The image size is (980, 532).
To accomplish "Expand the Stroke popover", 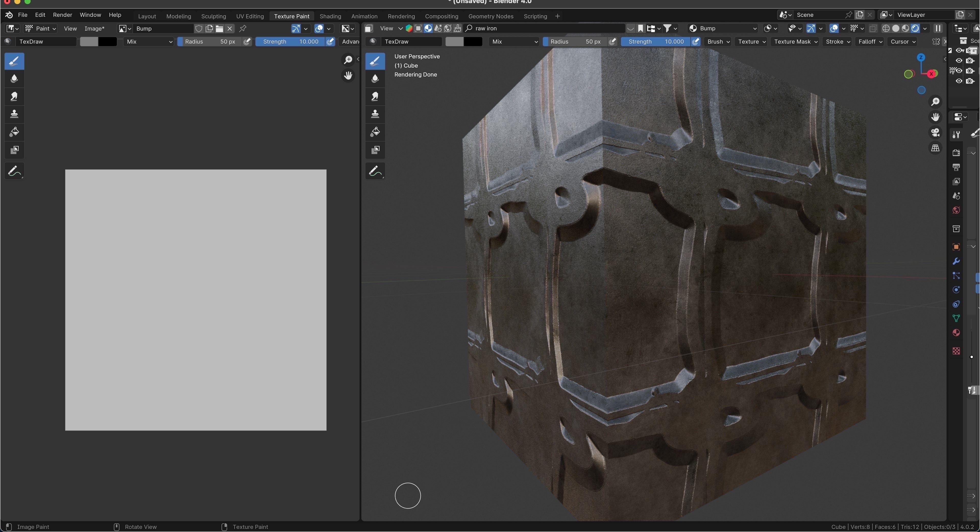I will pyautogui.click(x=838, y=42).
